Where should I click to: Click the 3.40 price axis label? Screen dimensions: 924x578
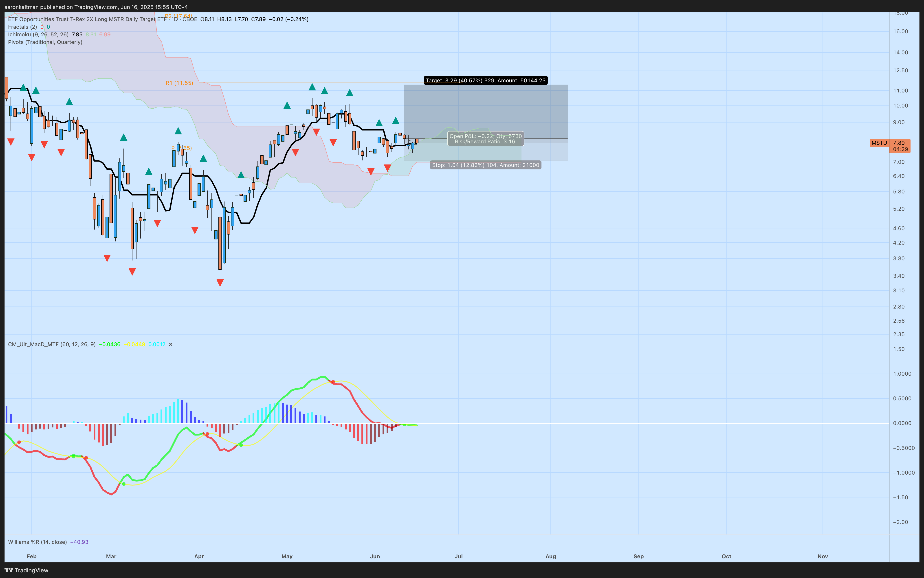coord(899,276)
